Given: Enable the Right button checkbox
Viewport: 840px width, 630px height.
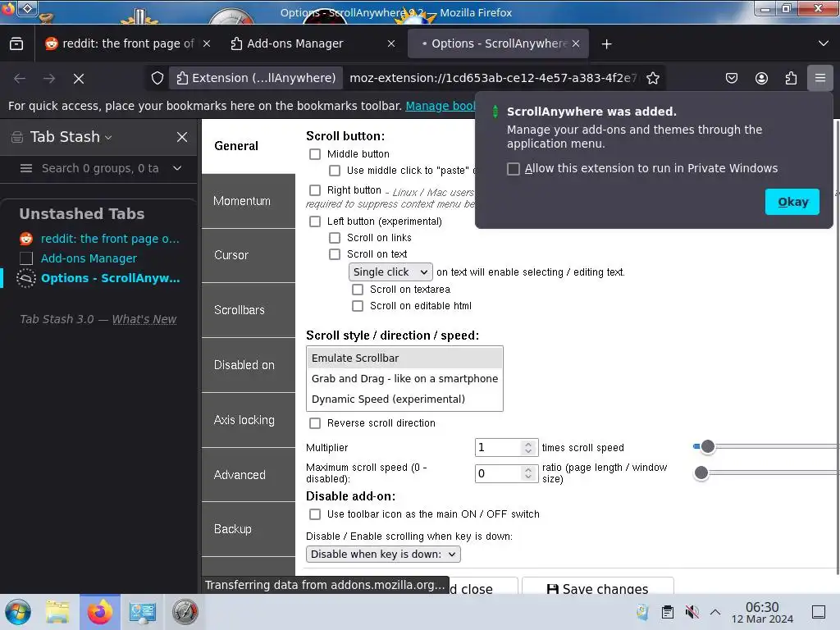Looking at the screenshot, I should tap(315, 190).
